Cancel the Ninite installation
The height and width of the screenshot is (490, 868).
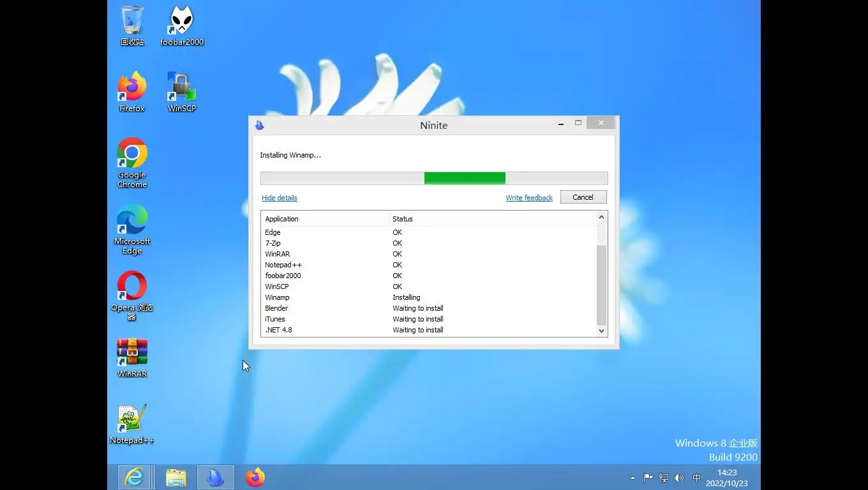(583, 197)
